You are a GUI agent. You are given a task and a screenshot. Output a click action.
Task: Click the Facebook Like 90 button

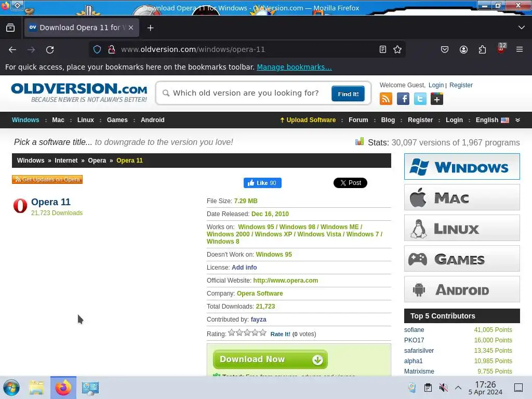pyautogui.click(x=262, y=183)
